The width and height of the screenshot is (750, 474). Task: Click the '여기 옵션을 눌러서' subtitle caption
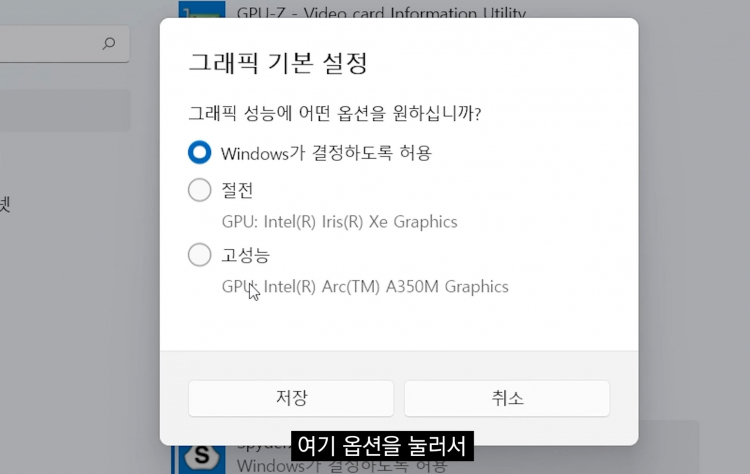(x=382, y=444)
